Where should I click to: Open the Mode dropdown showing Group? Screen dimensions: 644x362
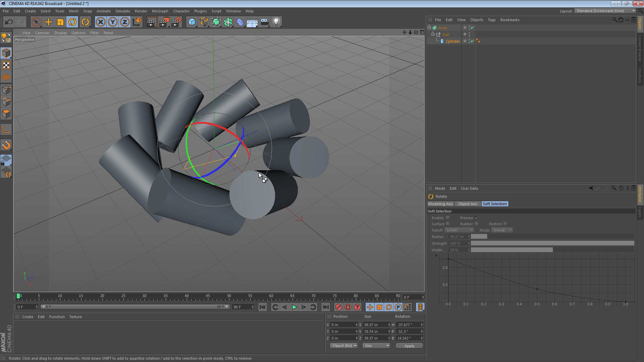pyautogui.click(x=502, y=230)
